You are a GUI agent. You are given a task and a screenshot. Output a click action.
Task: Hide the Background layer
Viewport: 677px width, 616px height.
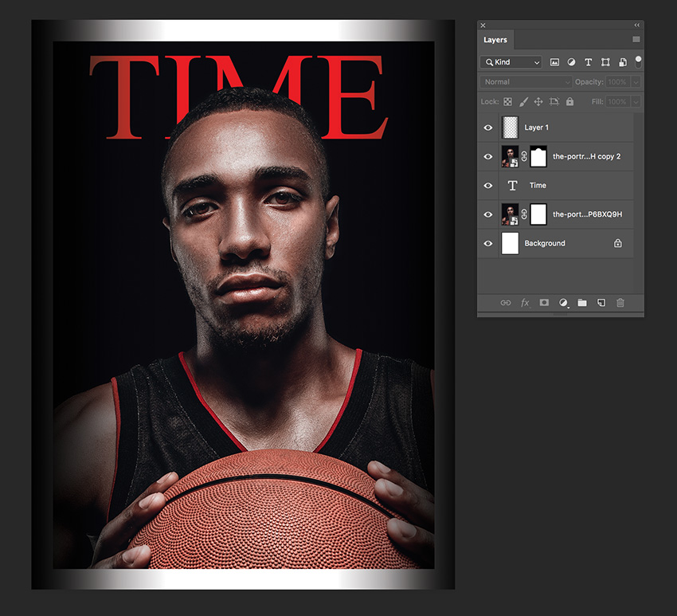[488, 243]
